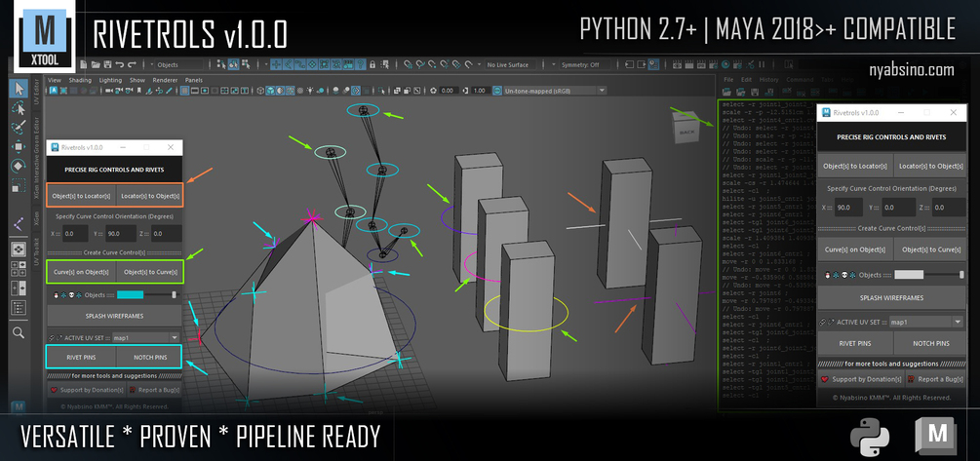Click the Undo arrow icon
The height and width of the screenshot is (461, 980).
(119, 64)
